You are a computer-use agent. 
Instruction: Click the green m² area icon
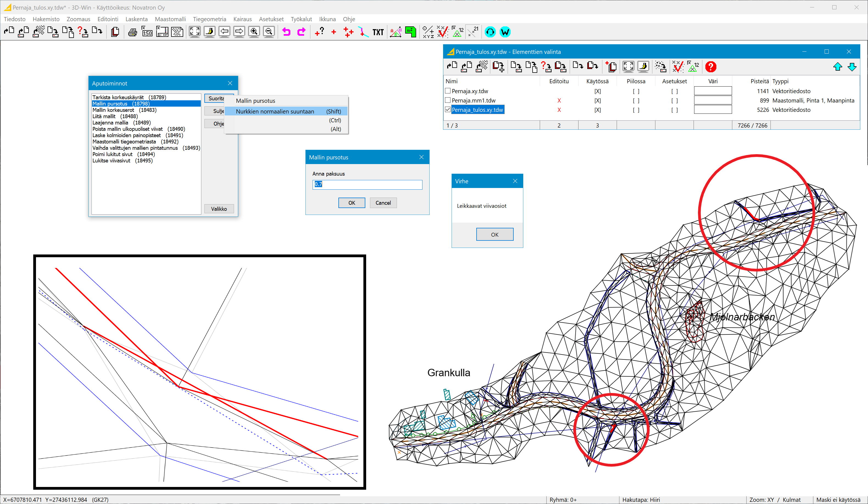point(410,32)
